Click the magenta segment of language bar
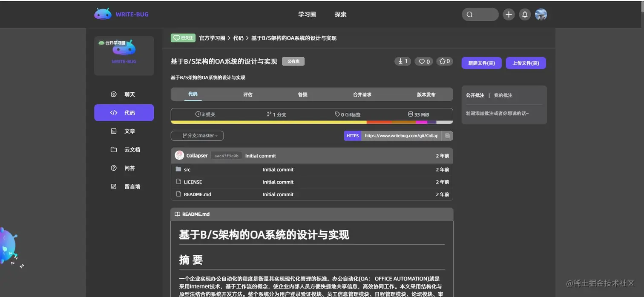The image size is (644, 297). (x=421, y=123)
